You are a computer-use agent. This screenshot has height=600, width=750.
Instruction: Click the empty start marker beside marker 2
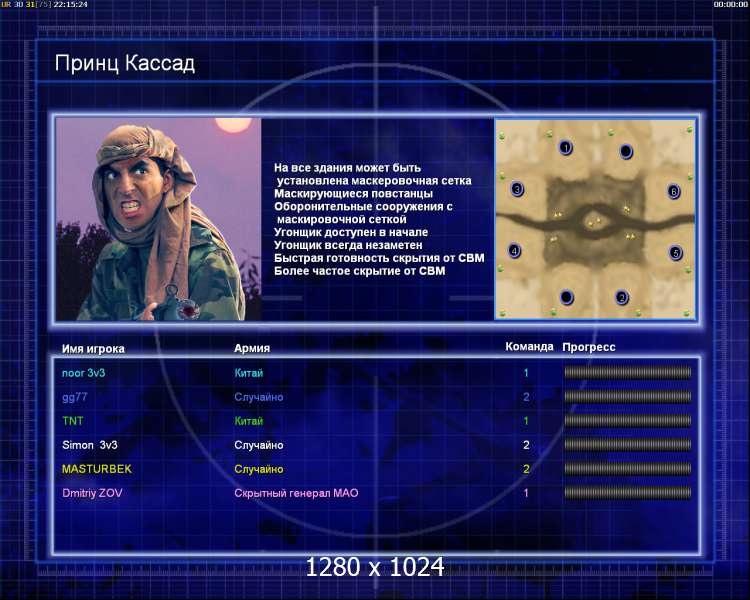pos(567,297)
